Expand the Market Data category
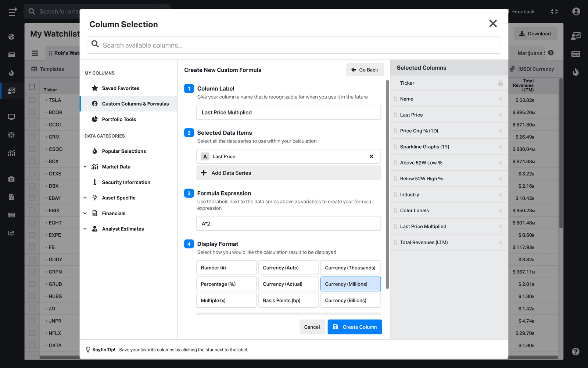588x368 pixels. [x=85, y=167]
